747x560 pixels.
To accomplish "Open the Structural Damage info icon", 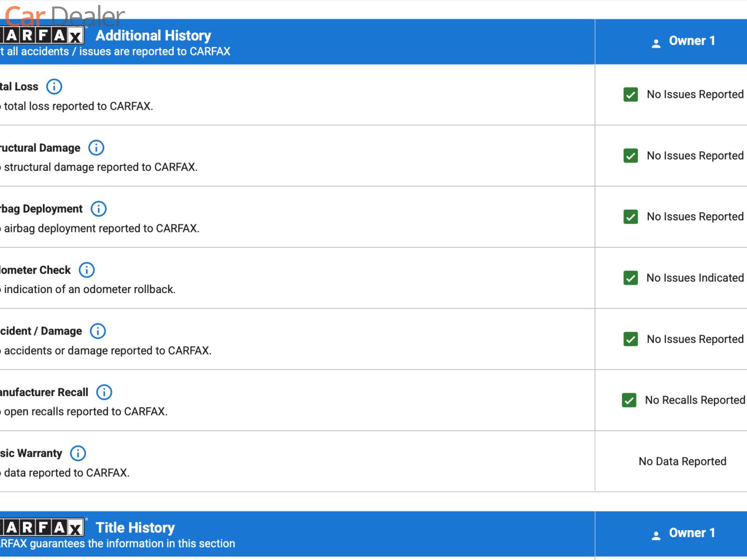I will tap(96, 148).
